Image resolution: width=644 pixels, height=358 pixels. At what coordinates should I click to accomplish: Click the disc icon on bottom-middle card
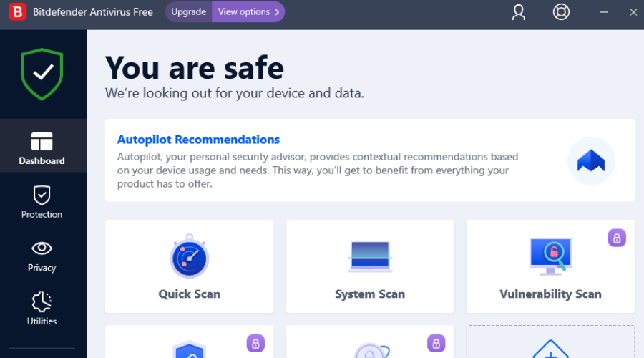pos(371,350)
